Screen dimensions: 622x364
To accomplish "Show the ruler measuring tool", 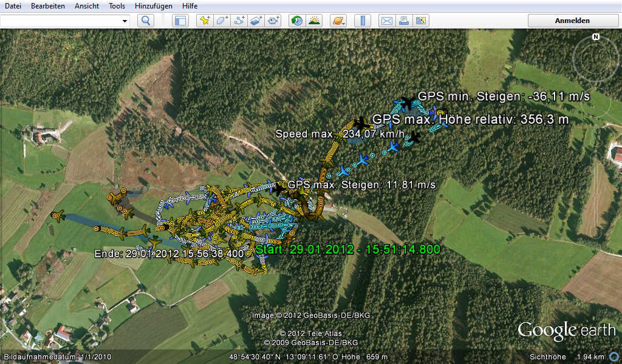I will coord(363,21).
